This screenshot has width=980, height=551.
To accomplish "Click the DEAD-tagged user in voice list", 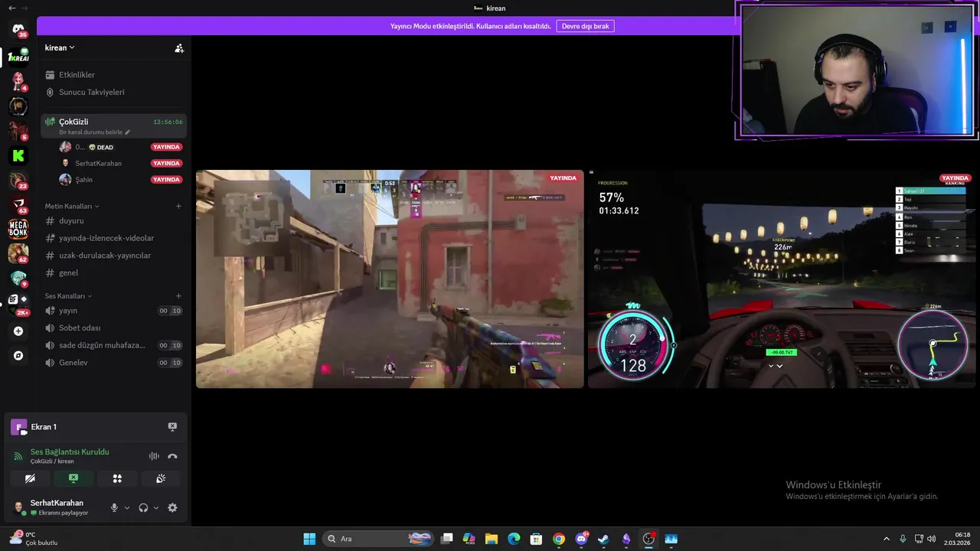I will click(120, 147).
